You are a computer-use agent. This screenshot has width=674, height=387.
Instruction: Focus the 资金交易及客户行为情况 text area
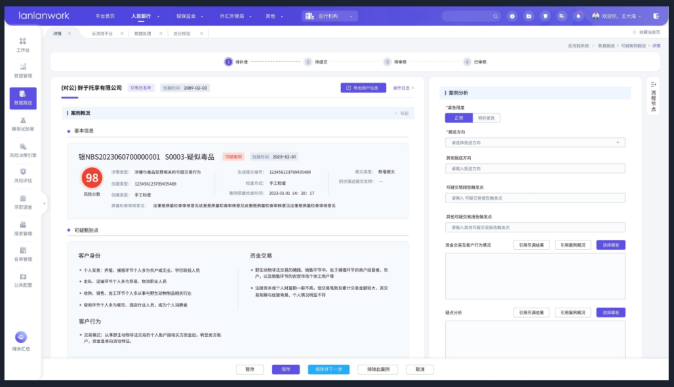(535, 276)
